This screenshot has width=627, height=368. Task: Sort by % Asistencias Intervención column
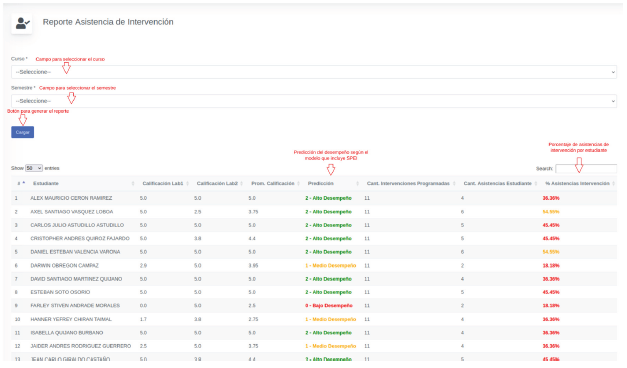[x=579, y=183]
